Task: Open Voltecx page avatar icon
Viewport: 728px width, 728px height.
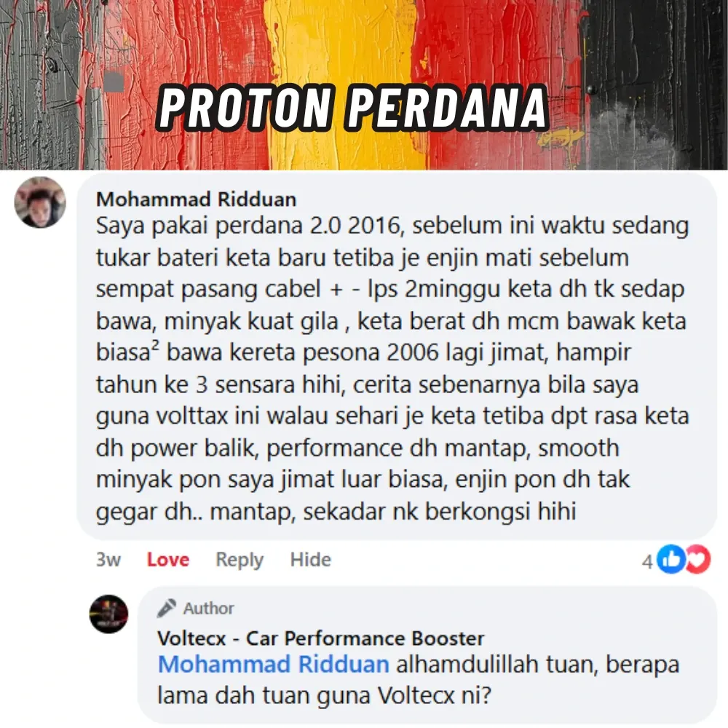Action: (x=108, y=614)
